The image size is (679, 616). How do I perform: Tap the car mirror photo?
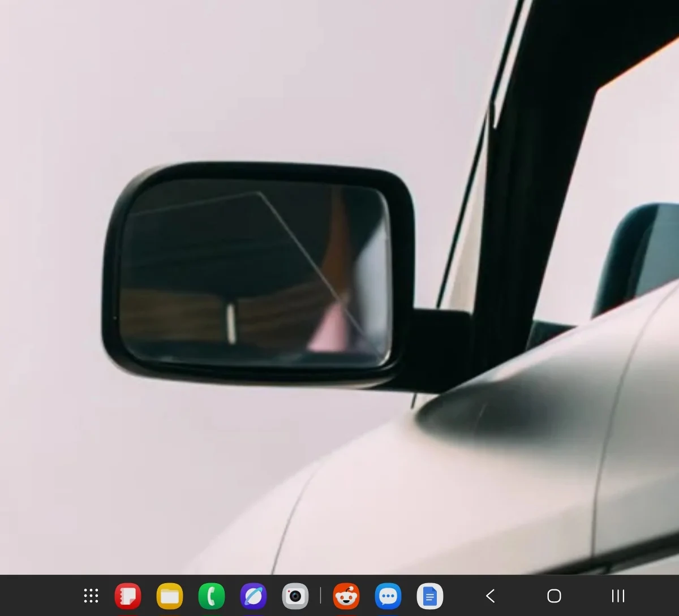click(x=339, y=287)
